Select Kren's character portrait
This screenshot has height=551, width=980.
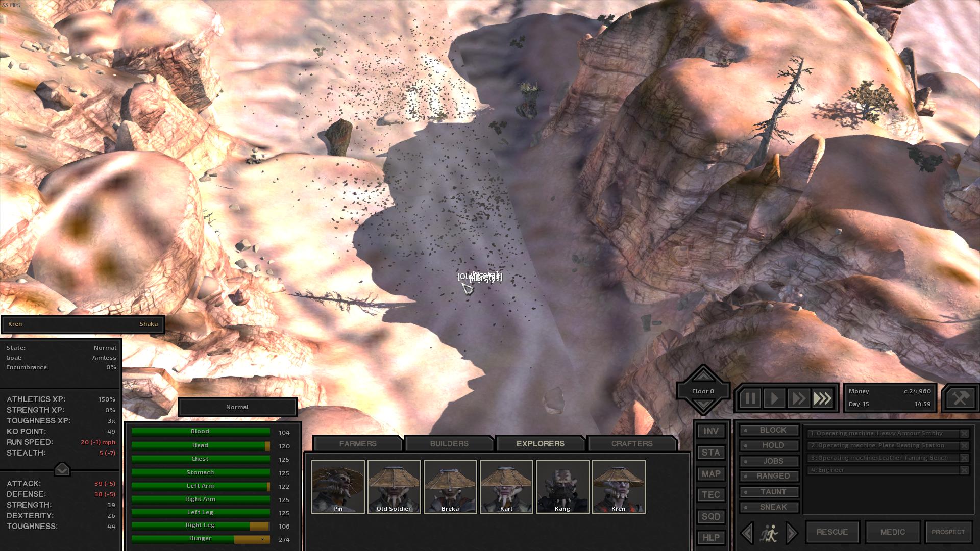pos(619,487)
